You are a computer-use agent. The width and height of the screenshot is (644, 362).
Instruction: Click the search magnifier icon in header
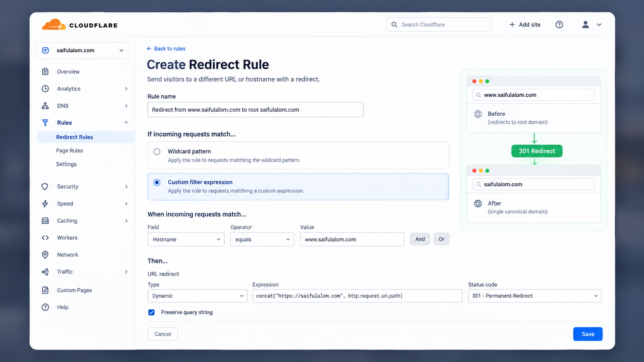(x=394, y=25)
